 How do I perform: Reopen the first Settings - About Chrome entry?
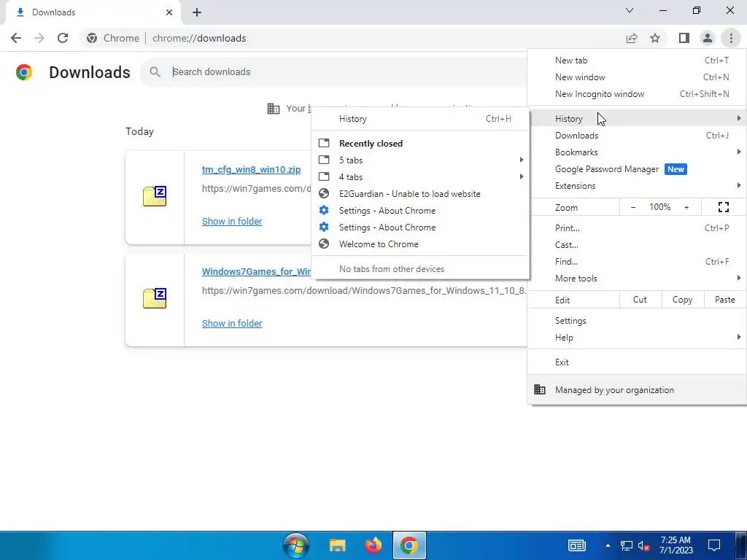420,211
